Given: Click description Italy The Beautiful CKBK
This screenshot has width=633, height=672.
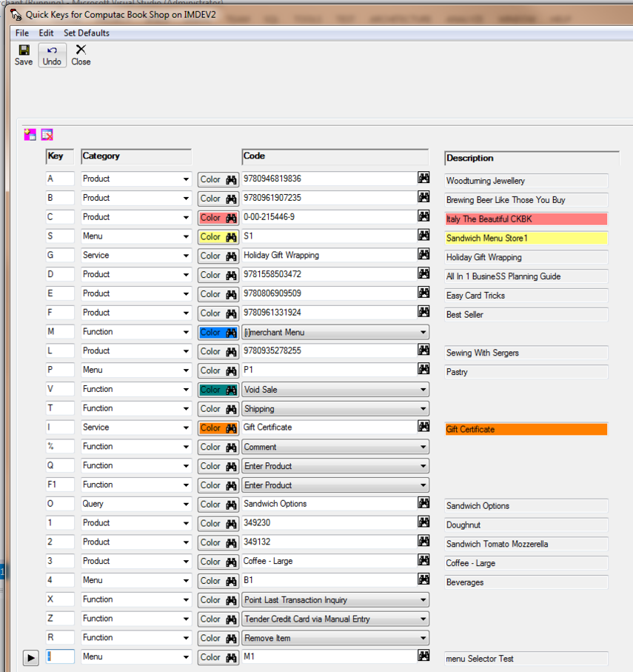Looking at the screenshot, I should click(x=526, y=219).
